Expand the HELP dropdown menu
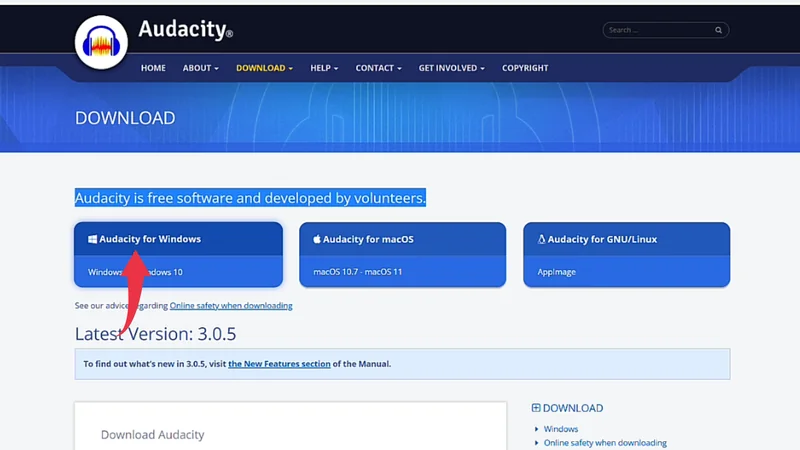 [324, 68]
